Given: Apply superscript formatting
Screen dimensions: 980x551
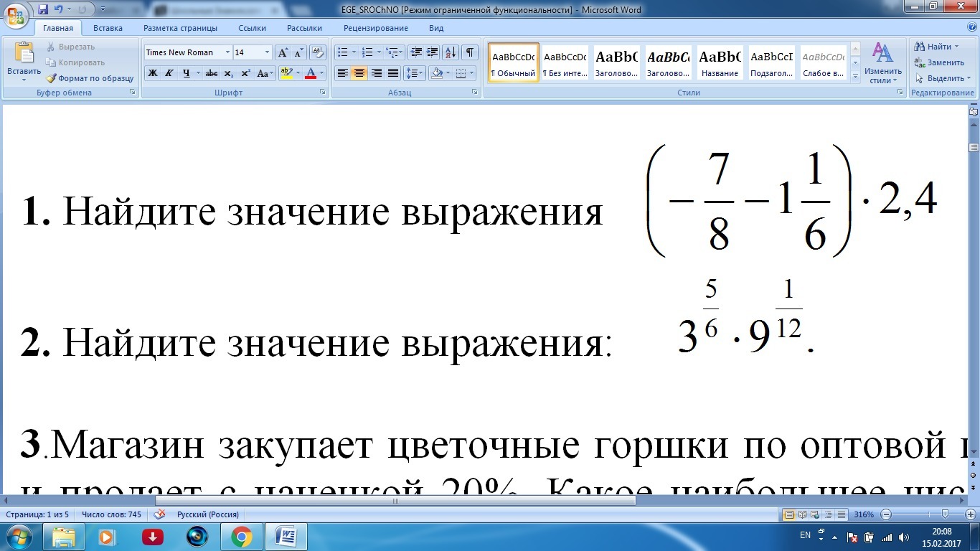Looking at the screenshot, I should point(245,73).
